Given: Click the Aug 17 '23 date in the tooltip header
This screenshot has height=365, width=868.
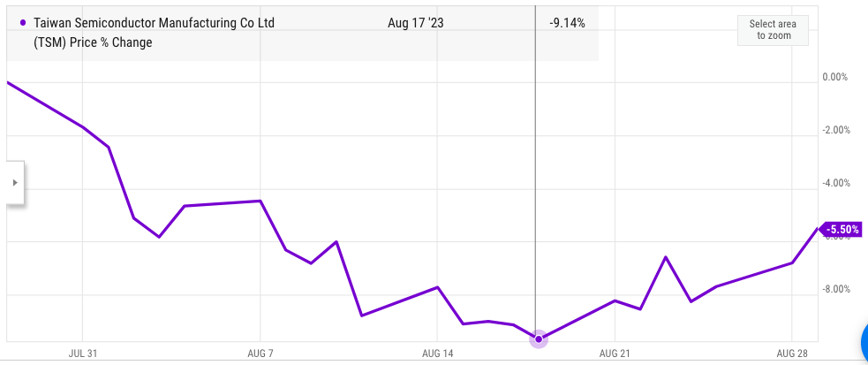Looking at the screenshot, I should pyautogui.click(x=415, y=24).
